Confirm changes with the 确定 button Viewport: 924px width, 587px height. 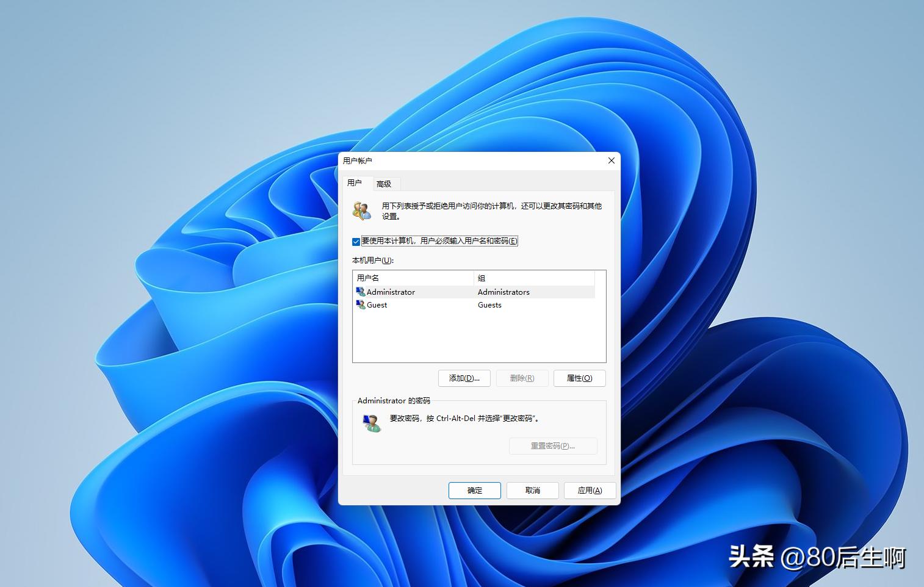pos(474,490)
